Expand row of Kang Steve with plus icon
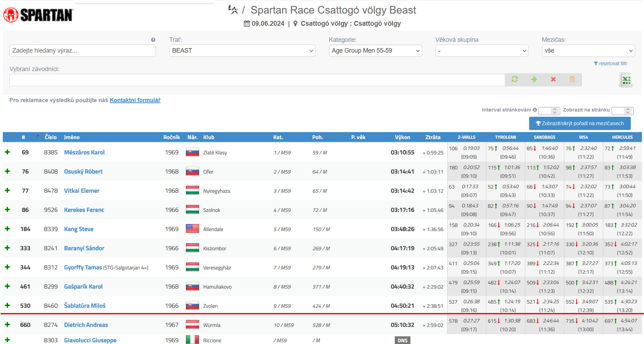Viewport: 644px width, 344px height. 7,229
